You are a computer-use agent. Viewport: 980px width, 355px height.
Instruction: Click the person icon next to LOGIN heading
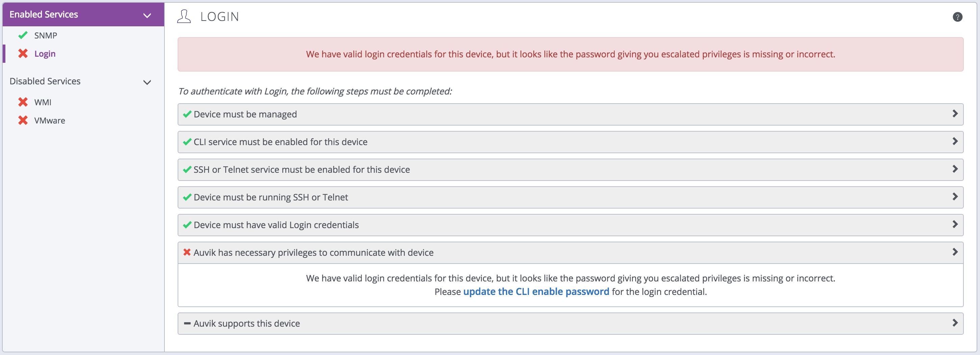[184, 16]
